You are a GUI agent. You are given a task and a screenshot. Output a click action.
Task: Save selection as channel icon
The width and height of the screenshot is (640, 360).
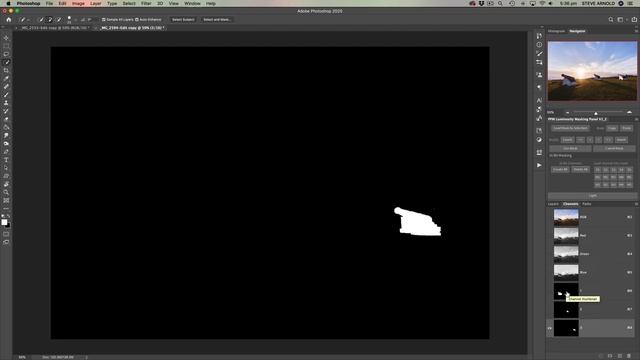610,356
